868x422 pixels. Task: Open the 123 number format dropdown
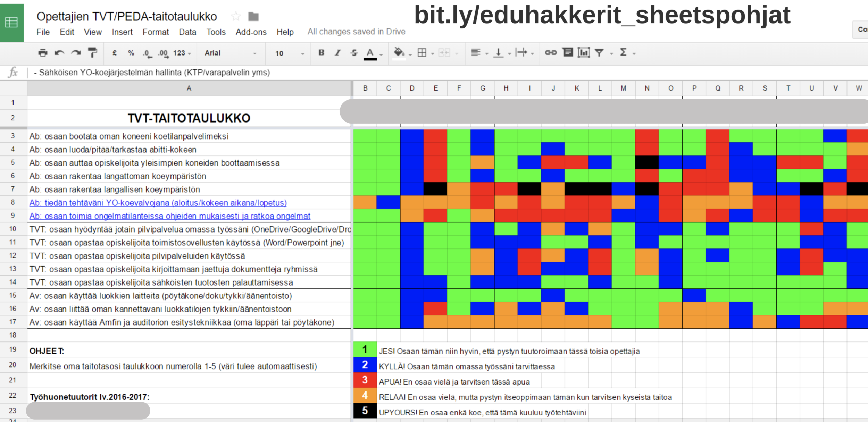click(x=182, y=53)
